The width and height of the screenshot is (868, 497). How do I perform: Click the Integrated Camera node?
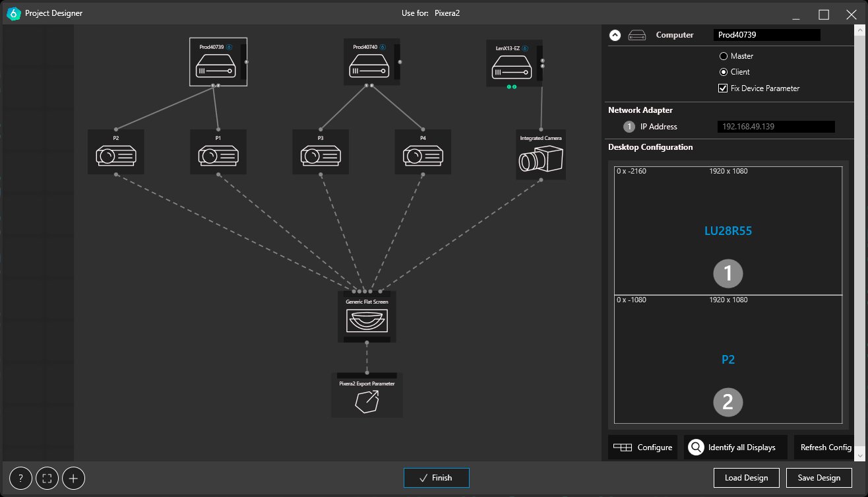pyautogui.click(x=541, y=155)
